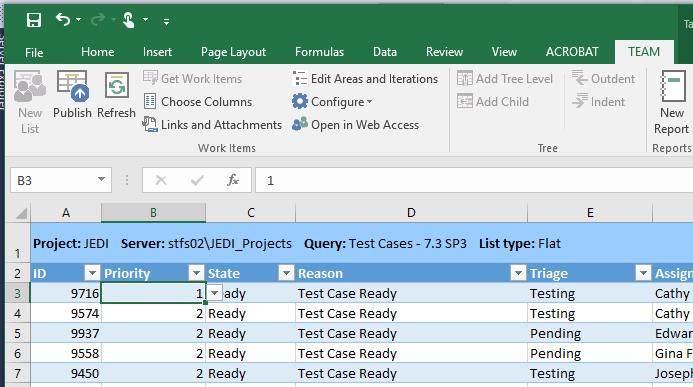Open the Data tab

tap(385, 52)
